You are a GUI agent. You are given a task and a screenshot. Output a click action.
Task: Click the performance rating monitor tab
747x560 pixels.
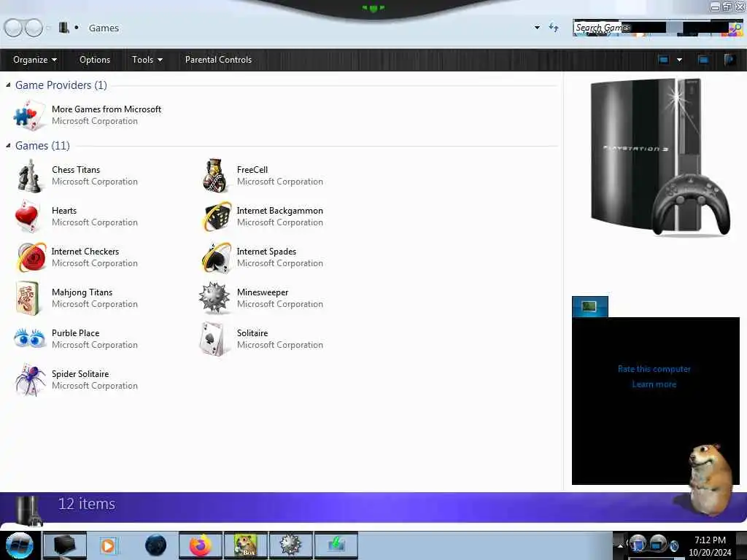coord(589,306)
